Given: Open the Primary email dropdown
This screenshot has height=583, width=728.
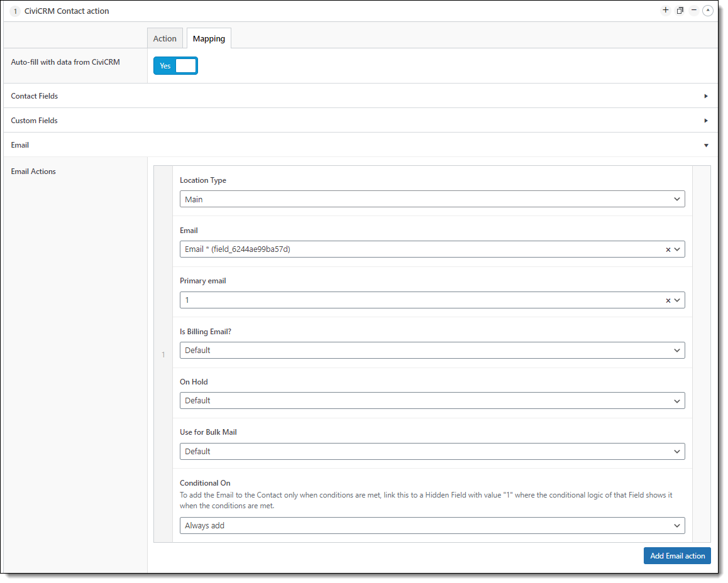Looking at the screenshot, I should click(x=433, y=300).
